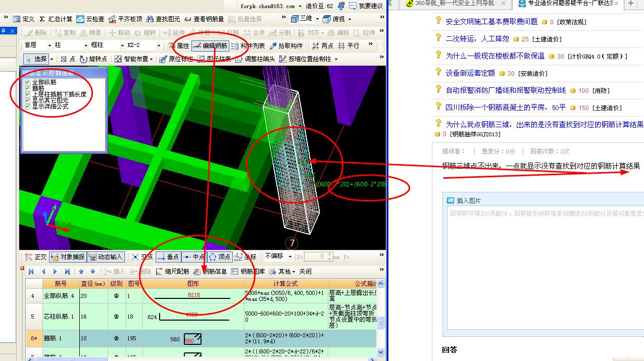Open new browser tab plus button
This screenshot has width=644, height=361.
pos(630,4)
